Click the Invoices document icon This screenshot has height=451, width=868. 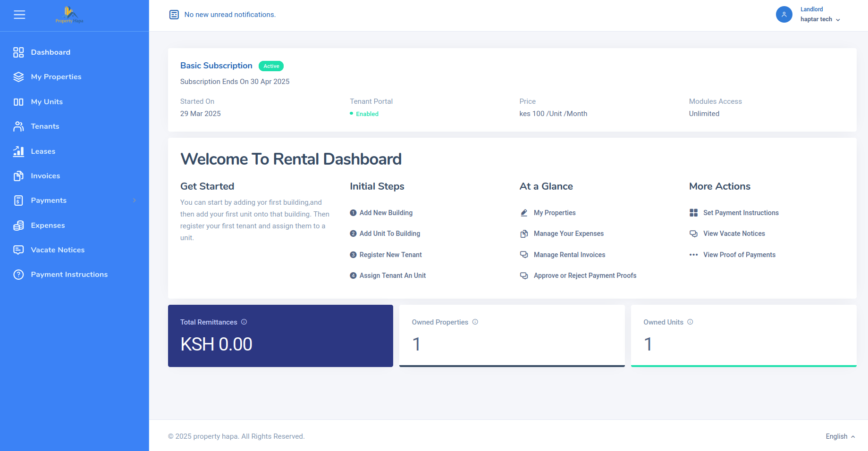coord(18,176)
